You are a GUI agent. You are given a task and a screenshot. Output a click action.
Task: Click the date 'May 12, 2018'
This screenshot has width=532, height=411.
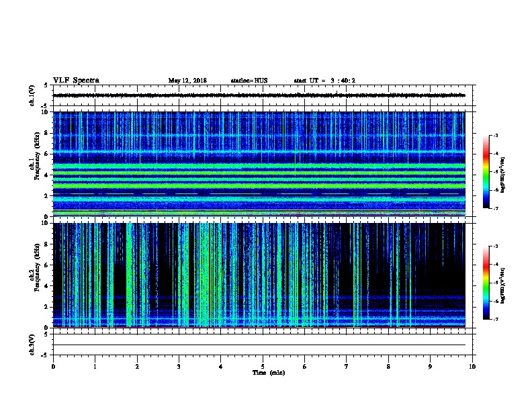(187, 81)
